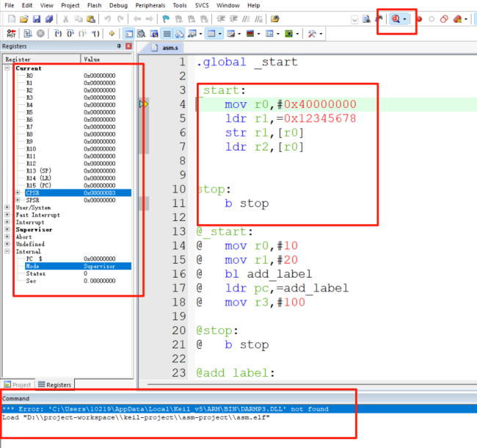Select the asm.s editor tab
Image resolution: width=477 pixels, height=448 pixels.
pyautogui.click(x=170, y=48)
